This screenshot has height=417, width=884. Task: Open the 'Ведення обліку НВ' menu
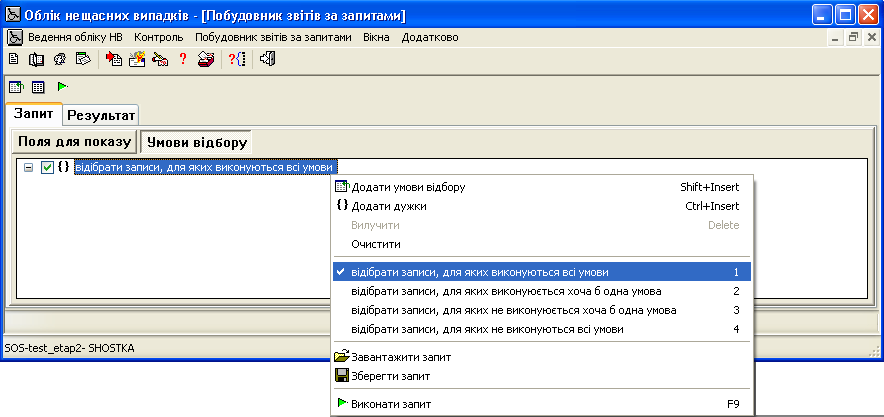(x=76, y=38)
